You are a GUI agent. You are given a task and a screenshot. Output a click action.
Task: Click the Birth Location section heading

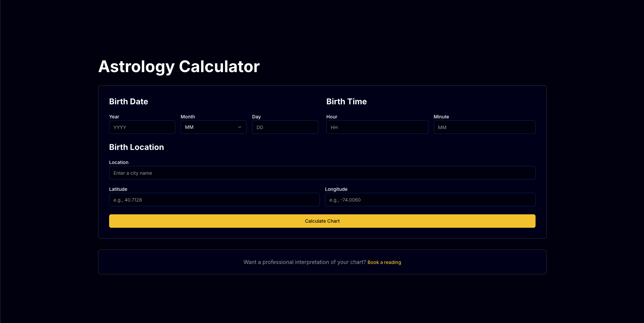pos(136,147)
